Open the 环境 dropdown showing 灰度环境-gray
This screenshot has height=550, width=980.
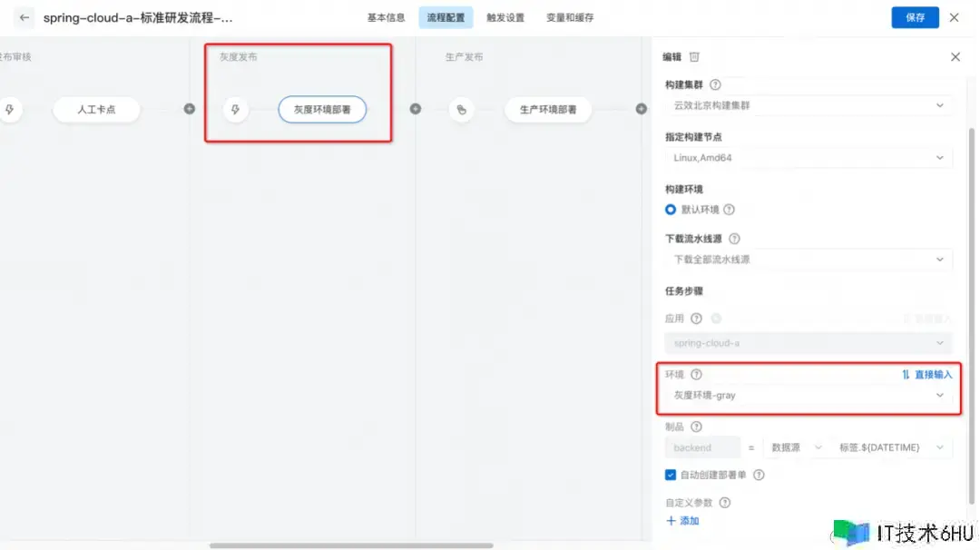(808, 396)
